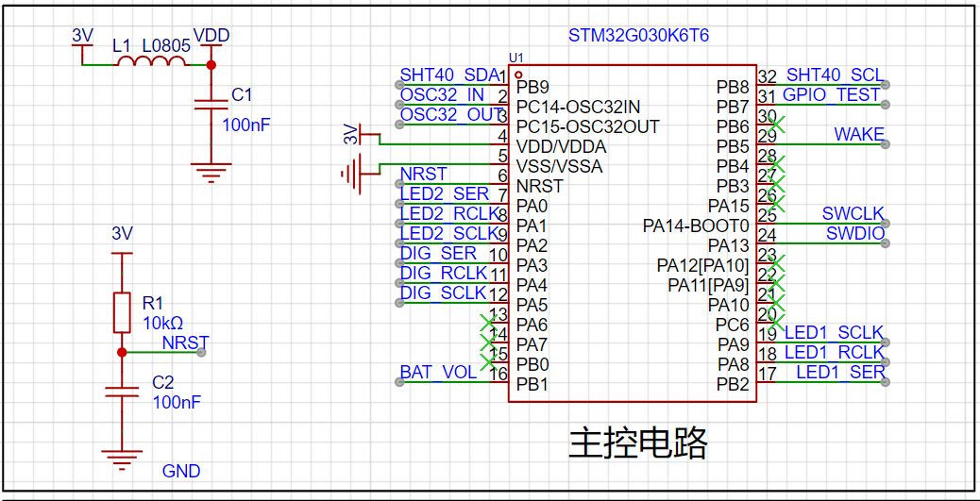Click the SWDIO net label
980x501 pixels.
[855, 234]
